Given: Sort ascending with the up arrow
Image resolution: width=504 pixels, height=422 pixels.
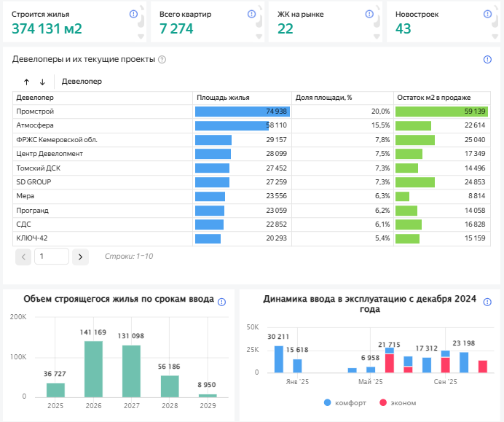Looking at the screenshot, I should click(x=27, y=82).
